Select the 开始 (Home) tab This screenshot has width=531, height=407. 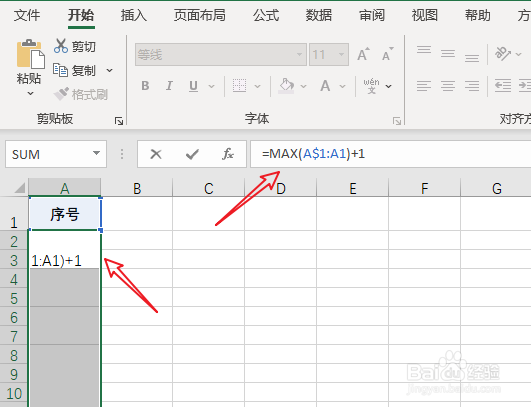click(81, 15)
